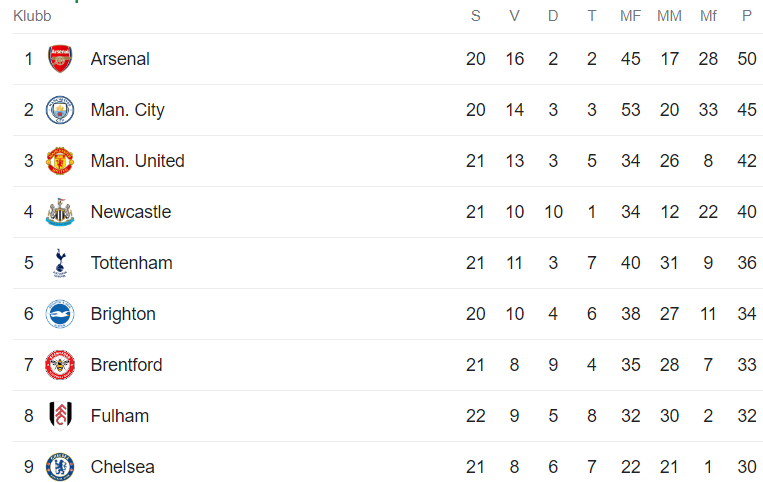Open the Tottenham team name link
This screenshot has height=482, width=763.
[x=131, y=263]
